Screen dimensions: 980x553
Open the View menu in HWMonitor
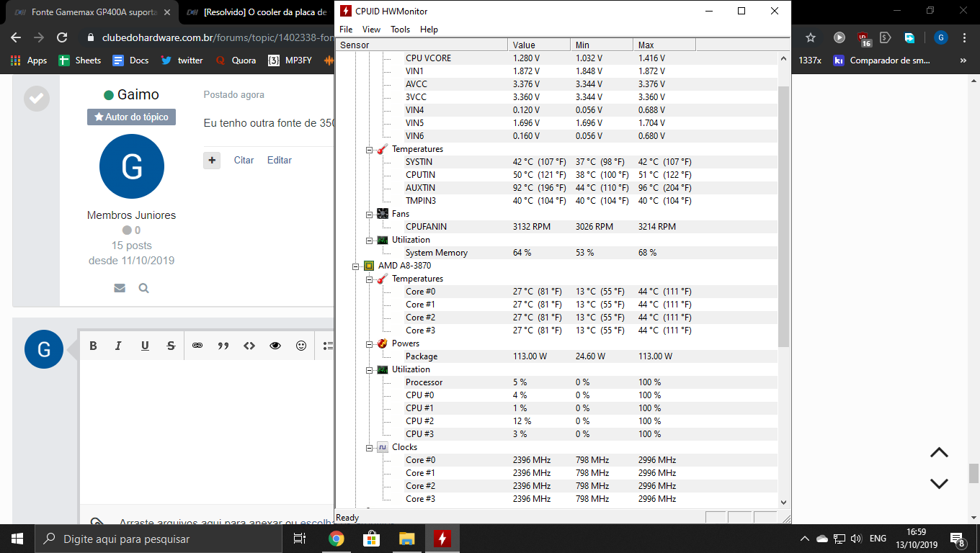coord(371,30)
